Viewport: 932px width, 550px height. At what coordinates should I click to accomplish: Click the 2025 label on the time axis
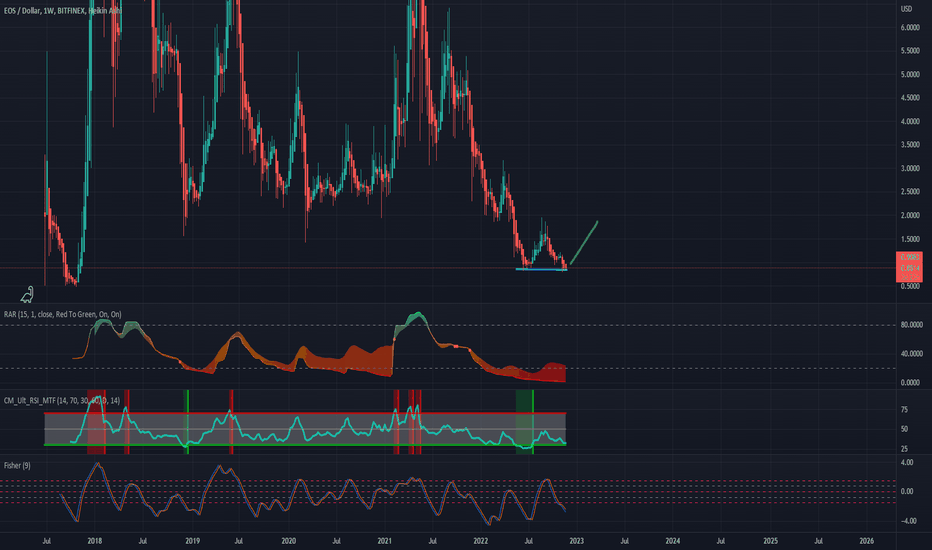pos(770,541)
